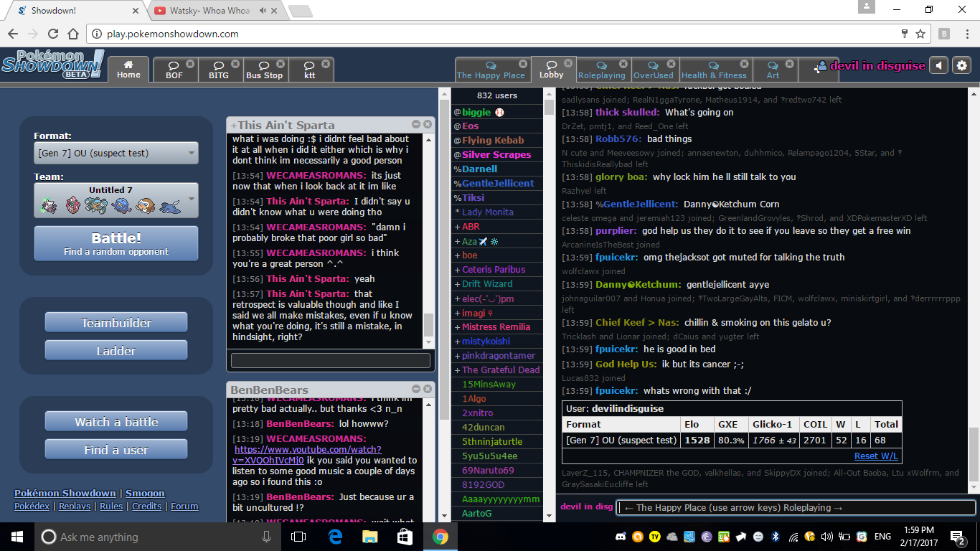This screenshot has height=551, width=980.
Task: Click This Ain't Sparta chat scrollbar
Action: tap(429, 324)
